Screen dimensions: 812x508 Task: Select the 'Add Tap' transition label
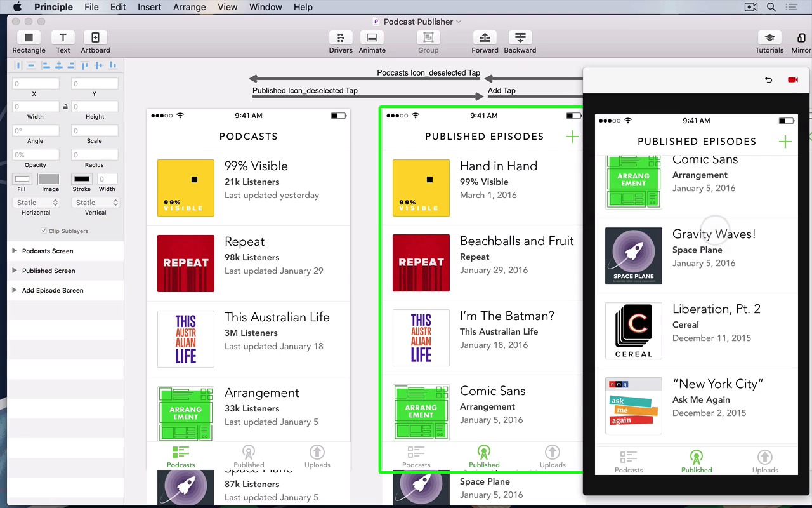click(501, 91)
